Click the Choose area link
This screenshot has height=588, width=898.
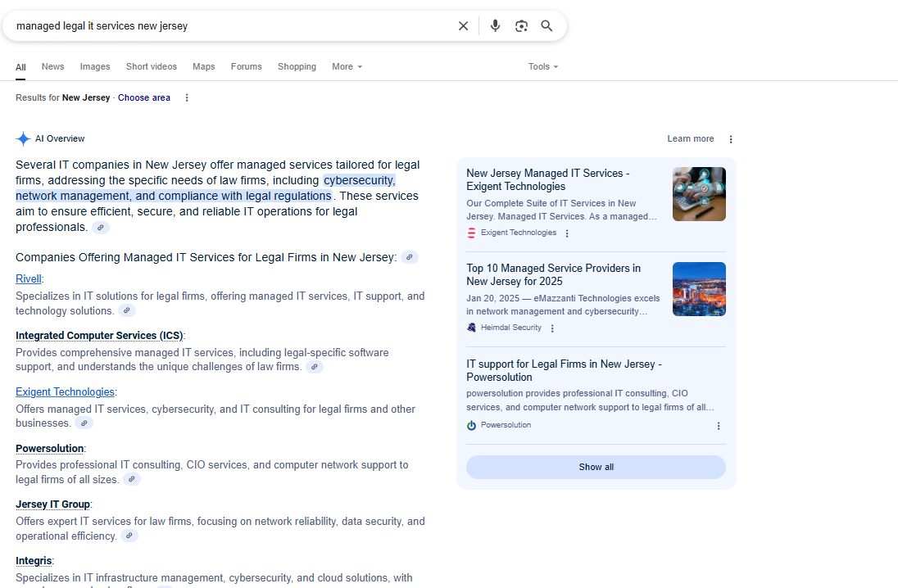tap(143, 98)
